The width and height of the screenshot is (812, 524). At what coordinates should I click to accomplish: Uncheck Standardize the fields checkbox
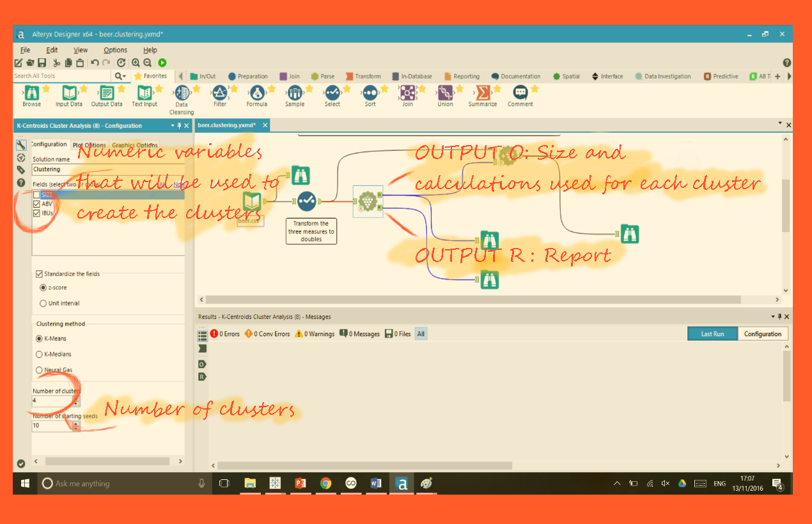pos(39,274)
